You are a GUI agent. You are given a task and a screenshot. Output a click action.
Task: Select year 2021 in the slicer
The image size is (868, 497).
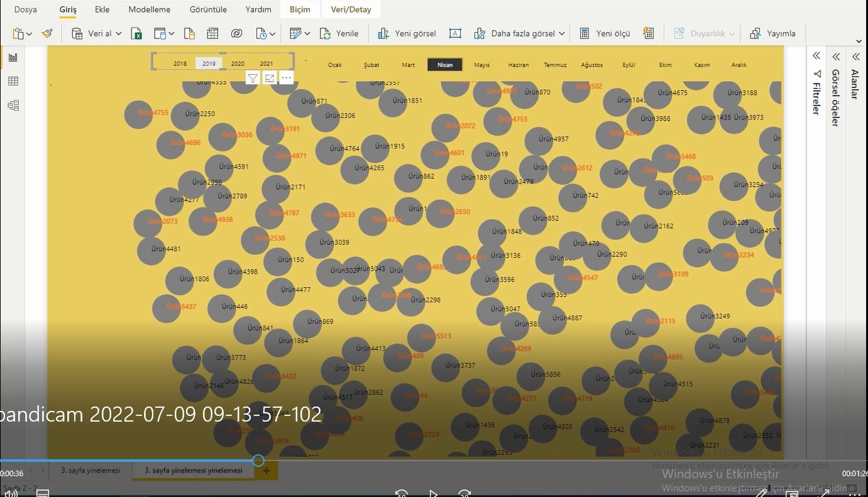266,63
